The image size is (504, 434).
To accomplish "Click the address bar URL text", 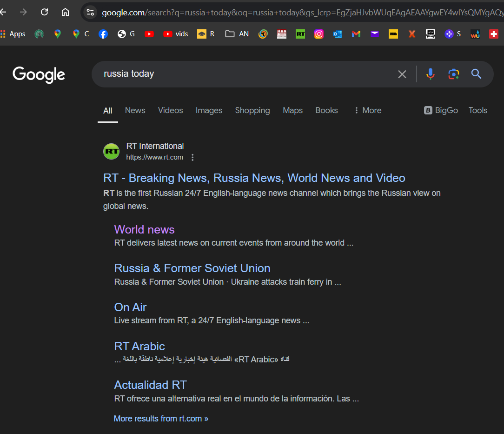I will pyautogui.click(x=302, y=13).
